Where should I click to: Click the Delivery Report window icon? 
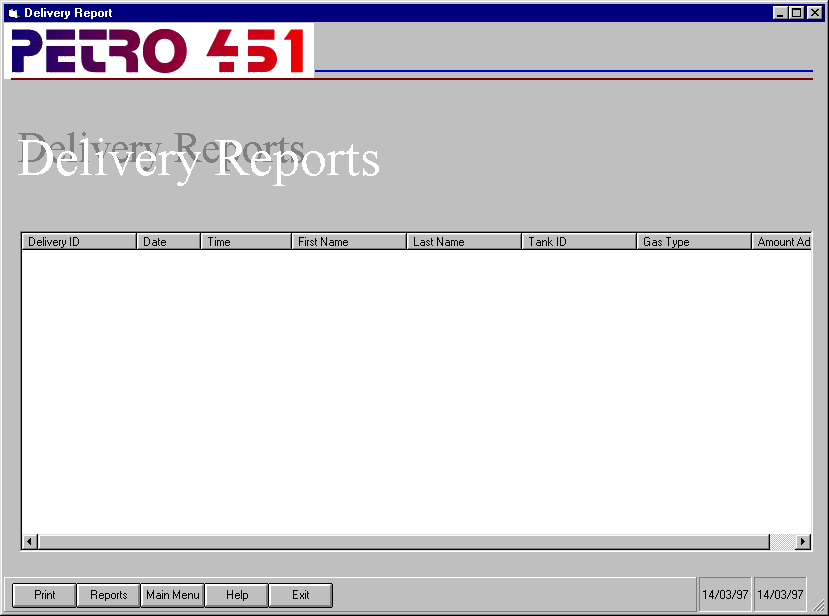pos(14,13)
